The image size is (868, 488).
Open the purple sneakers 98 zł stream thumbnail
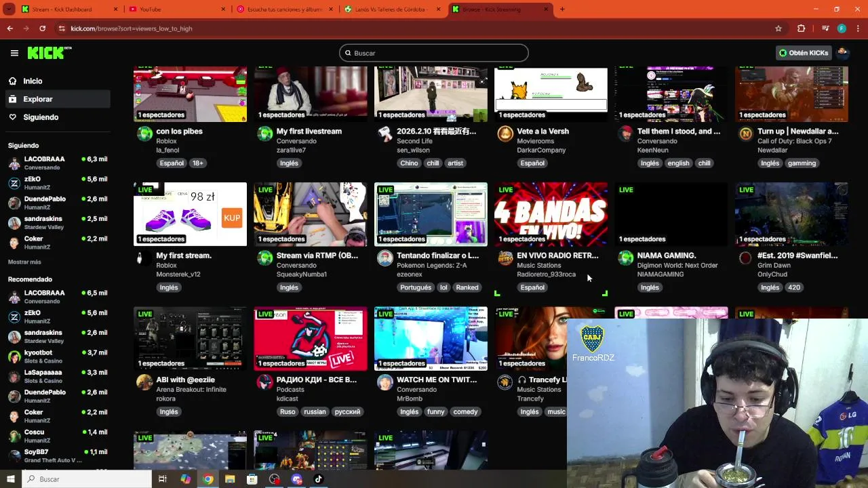(190, 214)
